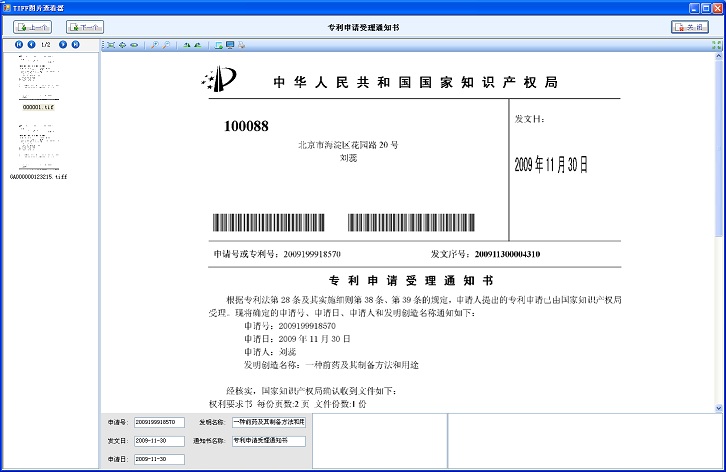Click the 下一个 (next) button
Screen dimensions: 726x472
pos(85,27)
